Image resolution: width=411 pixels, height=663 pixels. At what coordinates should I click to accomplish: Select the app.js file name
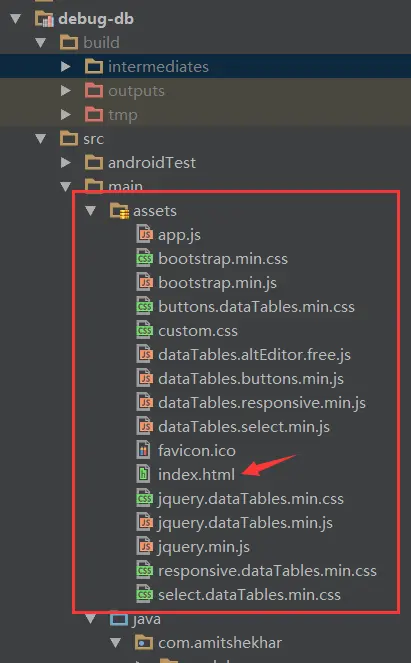tap(179, 236)
